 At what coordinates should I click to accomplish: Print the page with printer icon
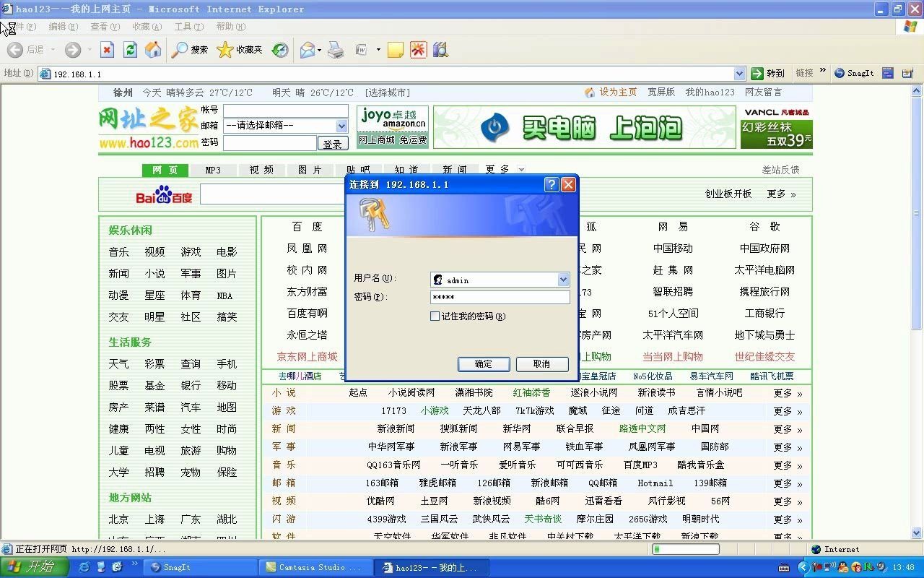coord(336,50)
